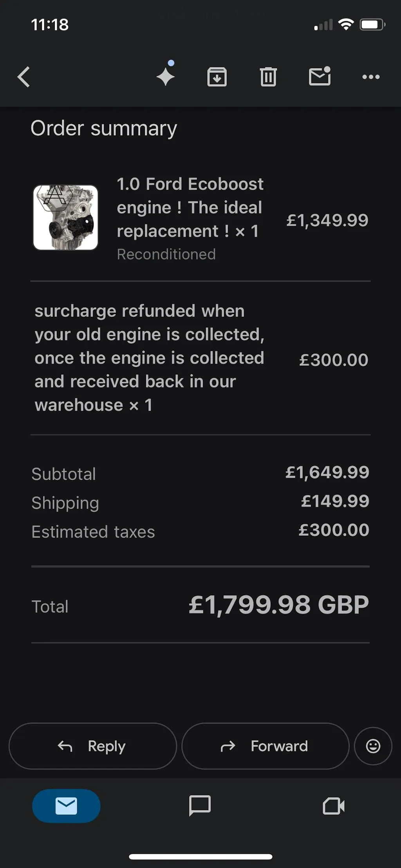Tap the Gemini sparkle summarize icon
This screenshot has width=401, height=868.
point(166,76)
